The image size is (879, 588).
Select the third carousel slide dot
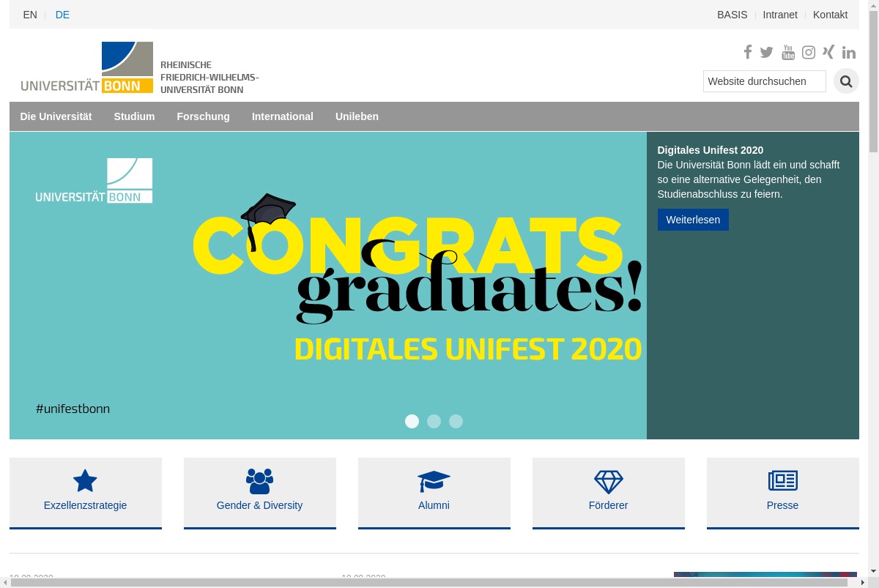(456, 421)
